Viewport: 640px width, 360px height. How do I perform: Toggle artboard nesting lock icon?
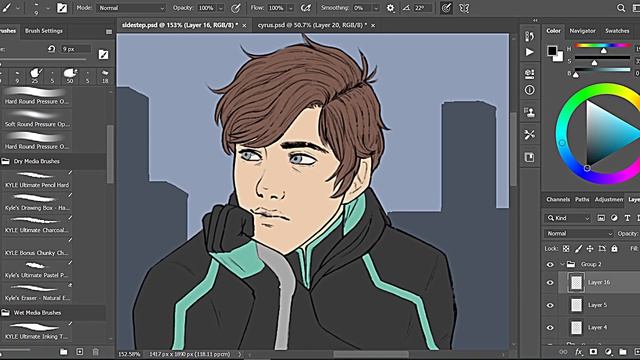tap(602, 249)
